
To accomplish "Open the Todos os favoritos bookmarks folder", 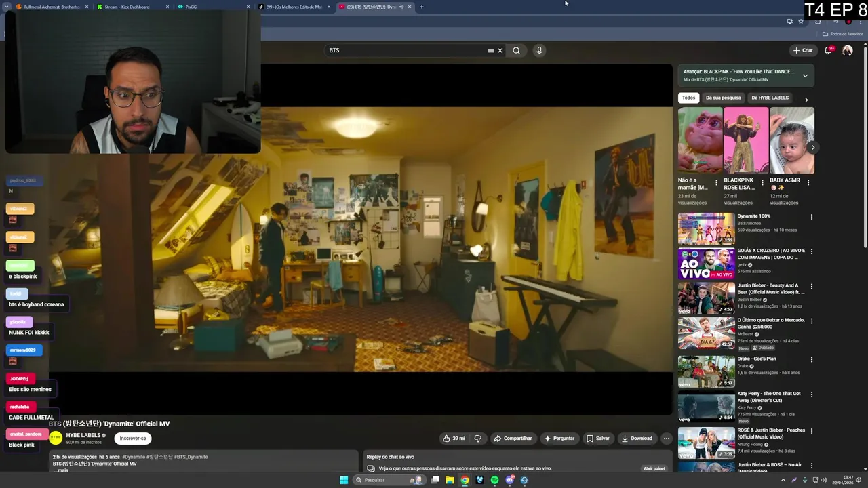I will (x=843, y=34).
